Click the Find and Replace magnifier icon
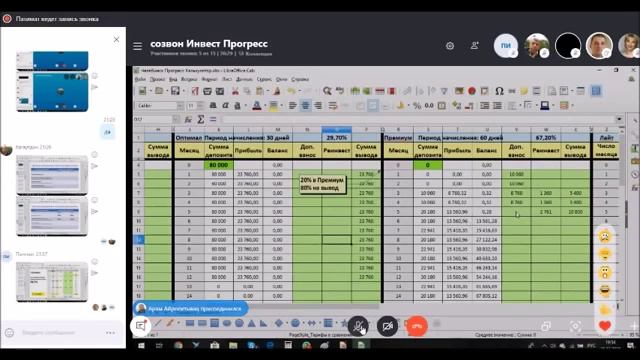This screenshot has width=640, height=360. click(327, 91)
